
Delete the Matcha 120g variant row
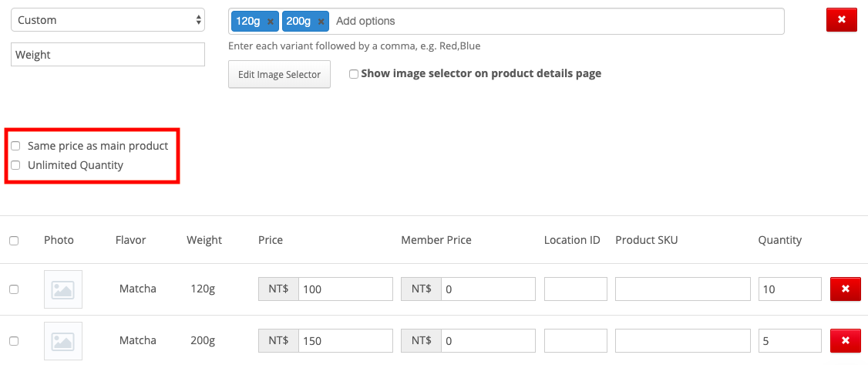[846, 289]
